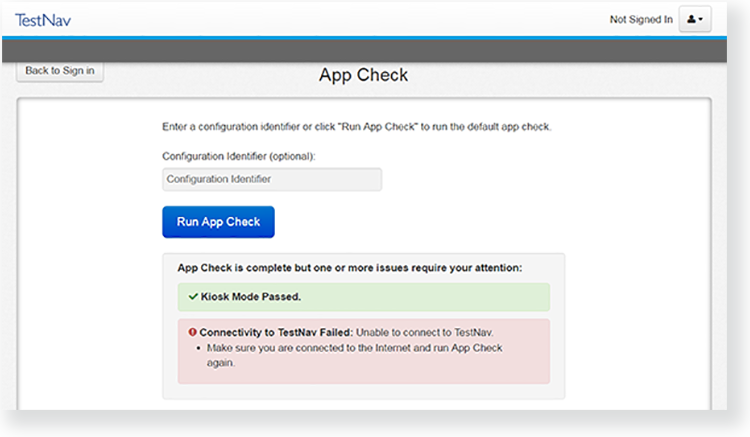Image resolution: width=750 pixels, height=437 pixels.
Task: Click the Enter a configuration identifier instruction text
Action: tap(356, 128)
